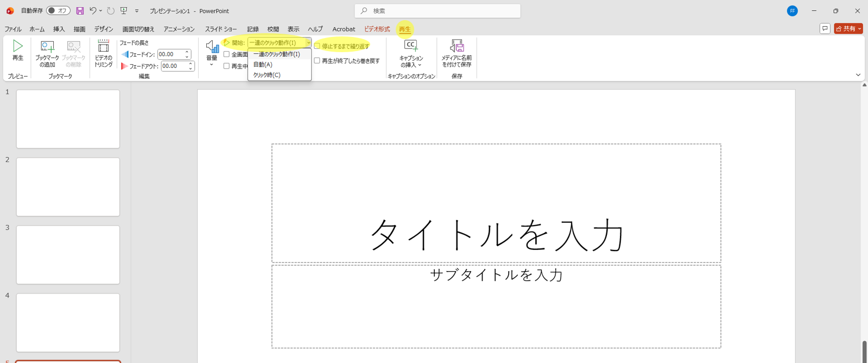
Task: Click the 再生 preview play icon
Action: pos(17,47)
